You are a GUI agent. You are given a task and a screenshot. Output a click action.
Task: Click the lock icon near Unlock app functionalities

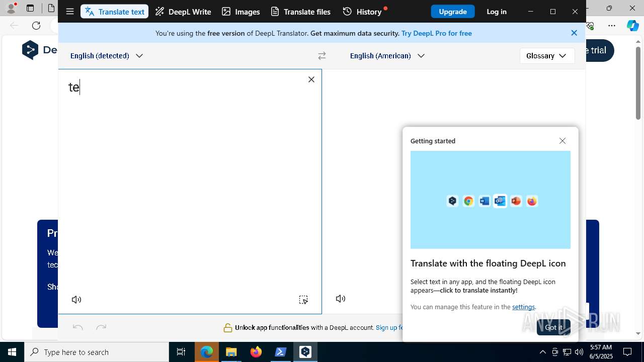[228, 328]
